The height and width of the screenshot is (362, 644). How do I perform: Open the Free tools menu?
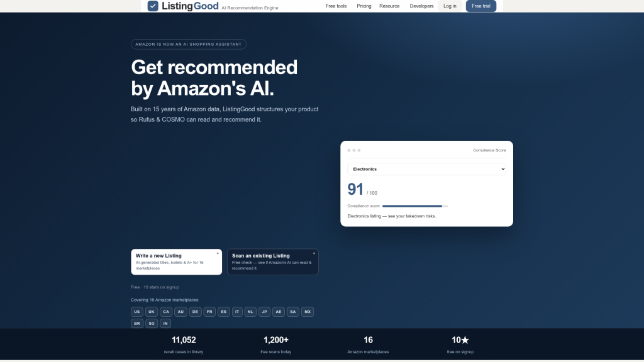pyautogui.click(x=336, y=6)
